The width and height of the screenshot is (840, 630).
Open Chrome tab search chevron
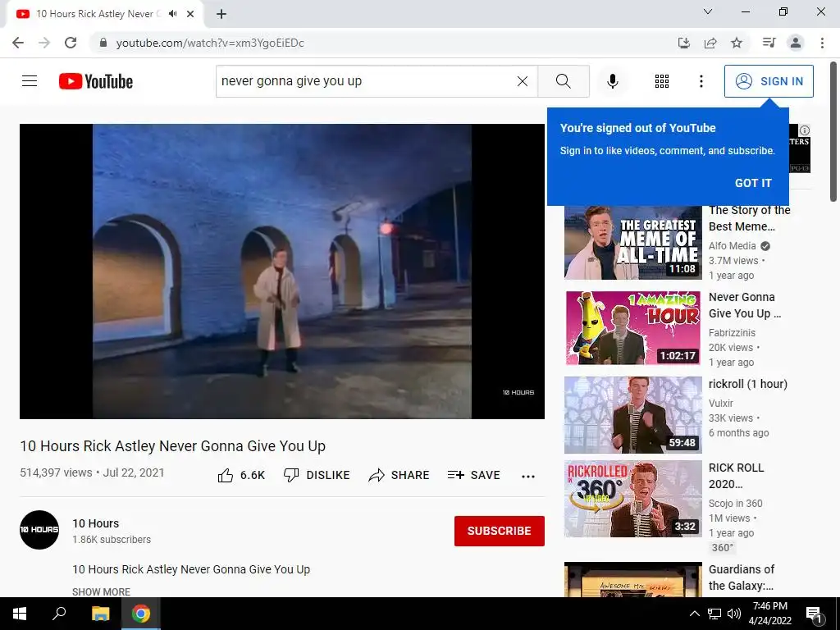tap(707, 11)
